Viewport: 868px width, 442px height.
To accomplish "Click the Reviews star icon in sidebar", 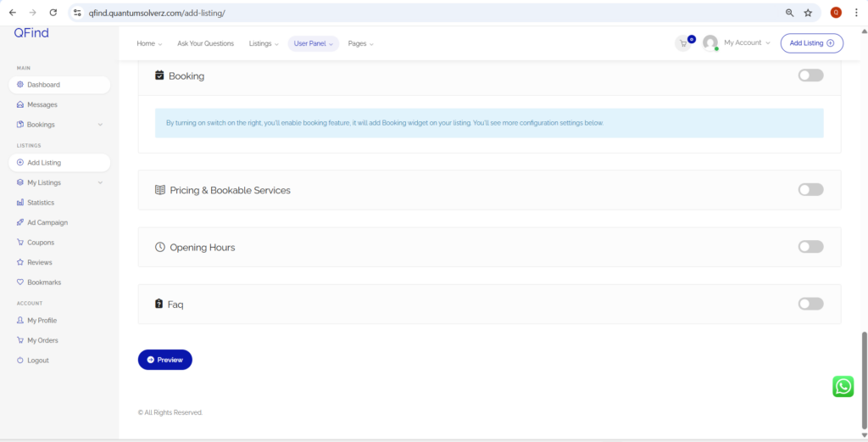I will [x=20, y=262].
